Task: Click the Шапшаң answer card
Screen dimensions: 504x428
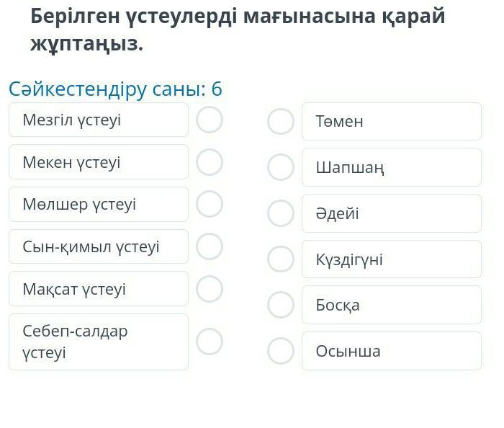Action: point(391,167)
